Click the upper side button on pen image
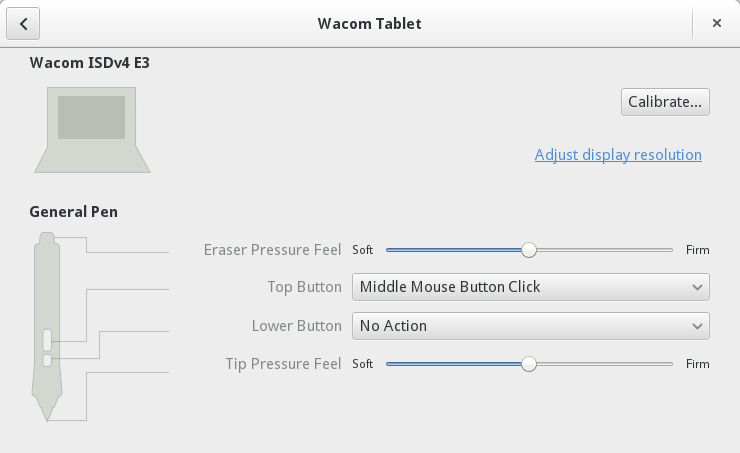This screenshot has height=453, width=740. pos(47,340)
